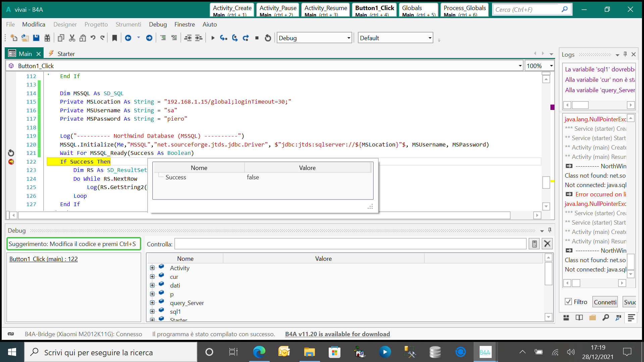Screen dimensions: 644x362
Task: Click the Restart circular arrow toolbar icon
Action: [x=268, y=38]
